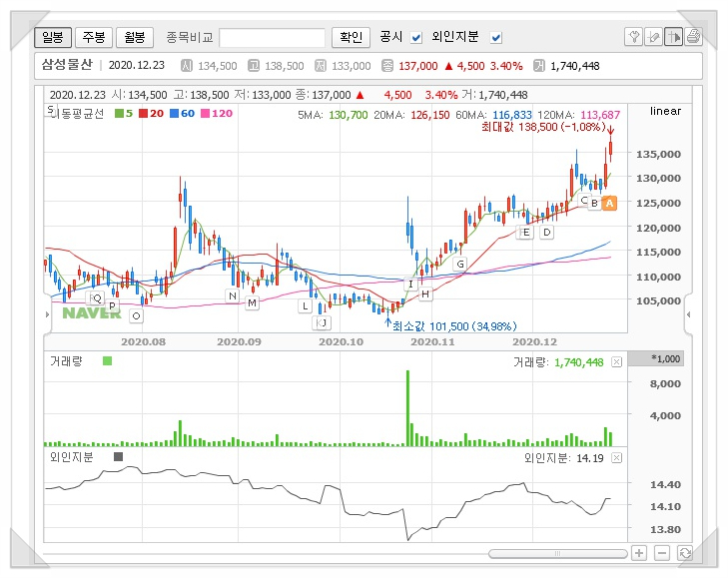Open disclosure marker P

point(112,305)
